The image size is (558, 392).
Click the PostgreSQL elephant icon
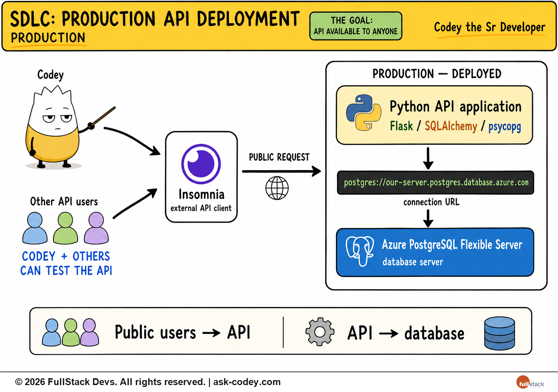pos(360,251)
